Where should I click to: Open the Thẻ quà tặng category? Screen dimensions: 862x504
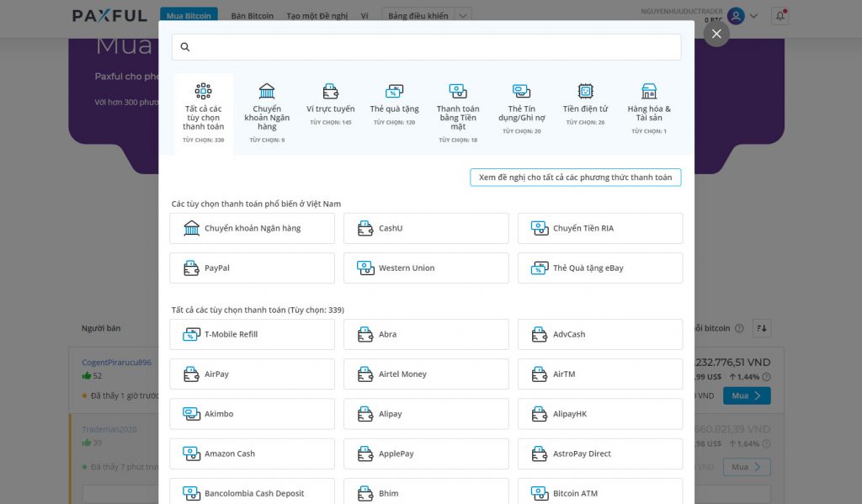[394, 104]
